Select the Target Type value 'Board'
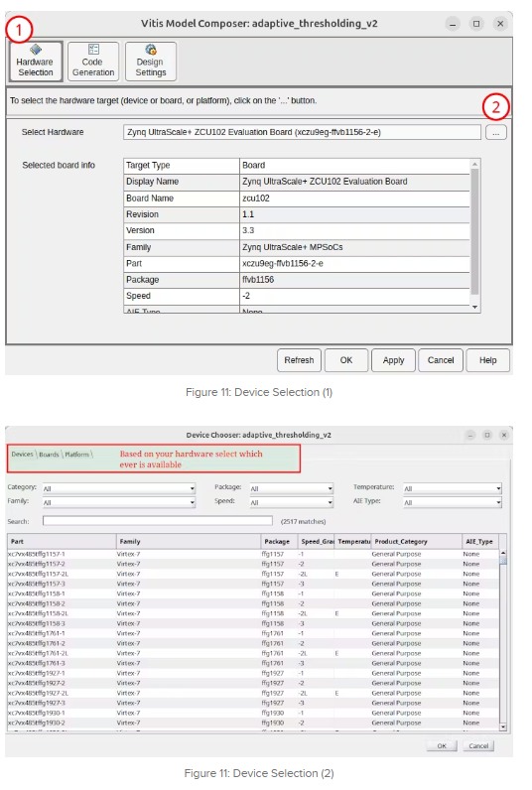Viewport: 532px width, 790px height. coord(354,166)
